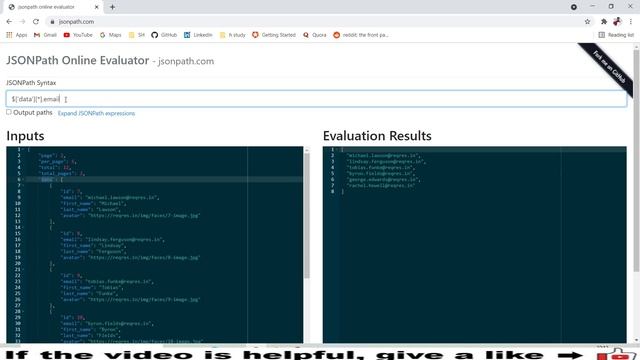Click "total_pages" key on input line 5
The height and width of the screenshot is (360, 640).
57,173
